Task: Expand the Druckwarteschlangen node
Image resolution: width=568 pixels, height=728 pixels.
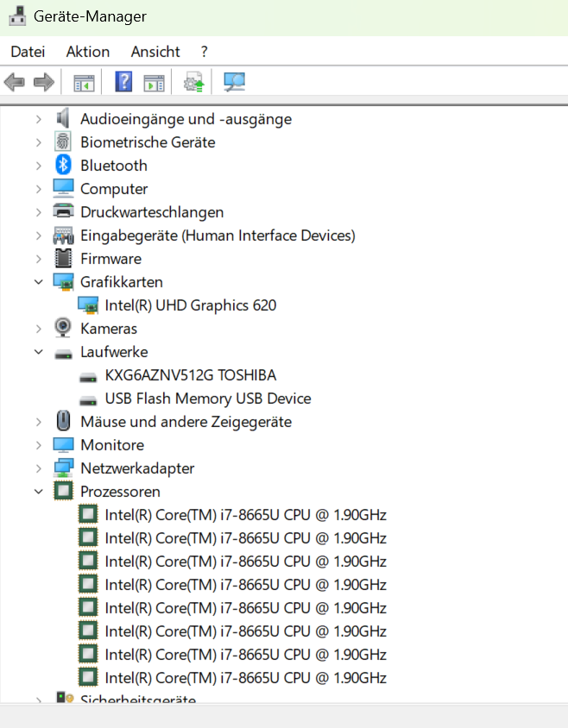Action: [39, 212]
